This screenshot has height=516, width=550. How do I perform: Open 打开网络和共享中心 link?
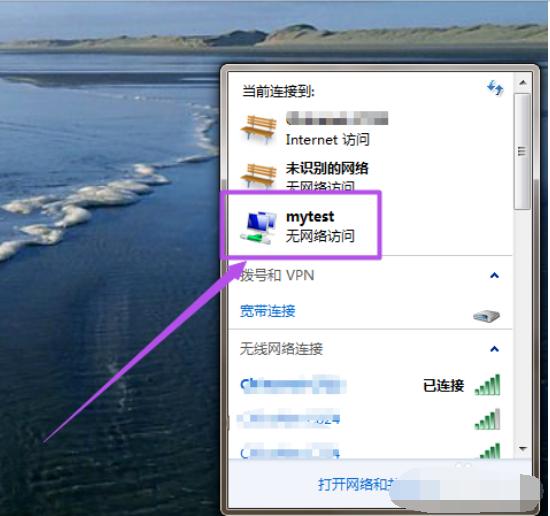[x=356, y=484]
